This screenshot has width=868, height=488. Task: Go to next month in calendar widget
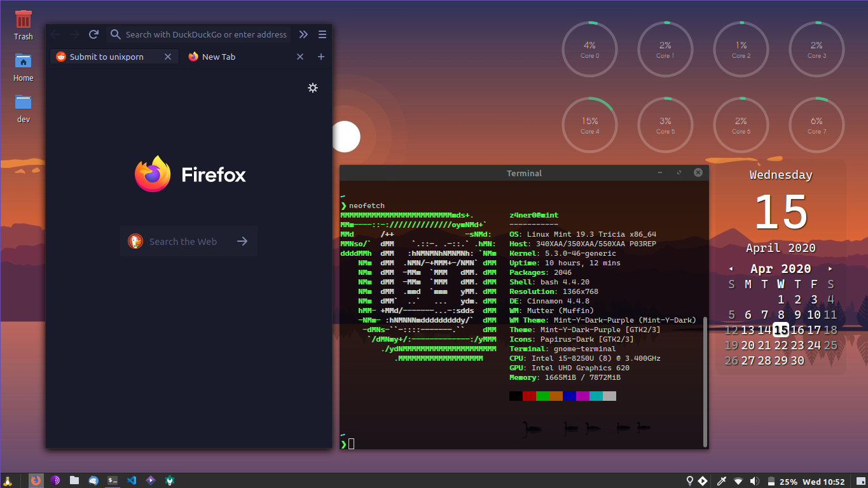(x=830, y=268)
